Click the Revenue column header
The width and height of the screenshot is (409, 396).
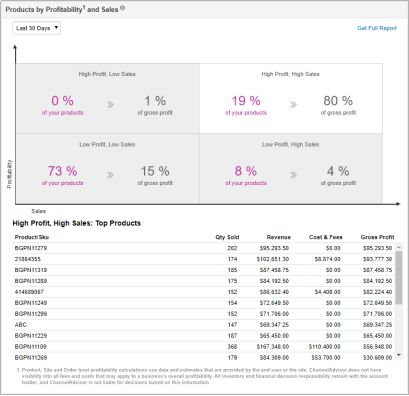tap(279, 237)
